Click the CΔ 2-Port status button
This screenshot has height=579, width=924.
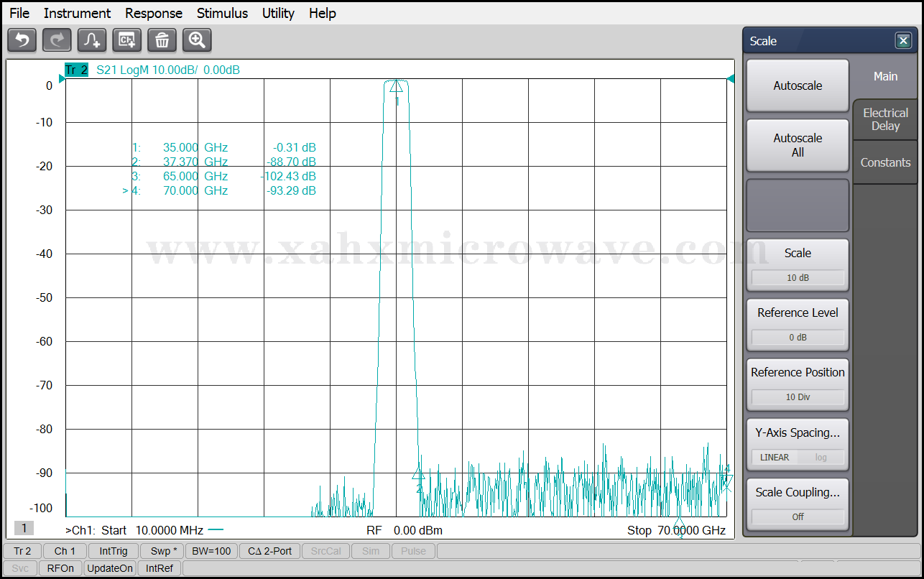(269, 551)
